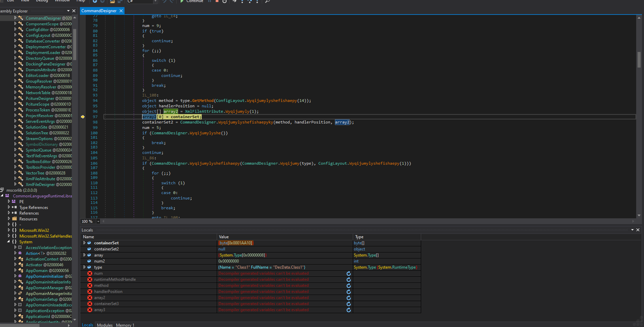Switch to the Memory 1 tab
The image size is (644, 327).
[125, 325]
